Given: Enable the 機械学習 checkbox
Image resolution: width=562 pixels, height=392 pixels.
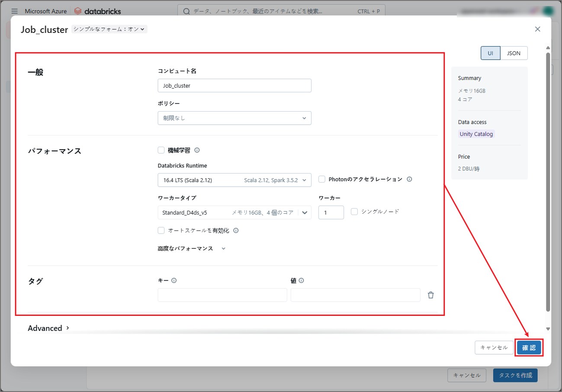Looking at the screenshot, I should [161, 150].
